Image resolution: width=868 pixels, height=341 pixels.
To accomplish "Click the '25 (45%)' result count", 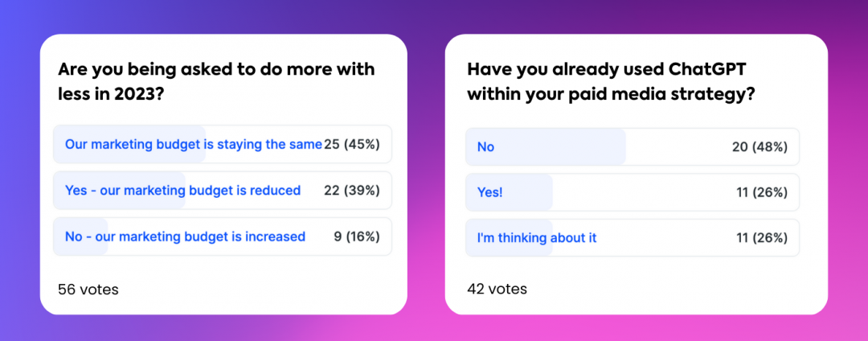I will 352,144.
